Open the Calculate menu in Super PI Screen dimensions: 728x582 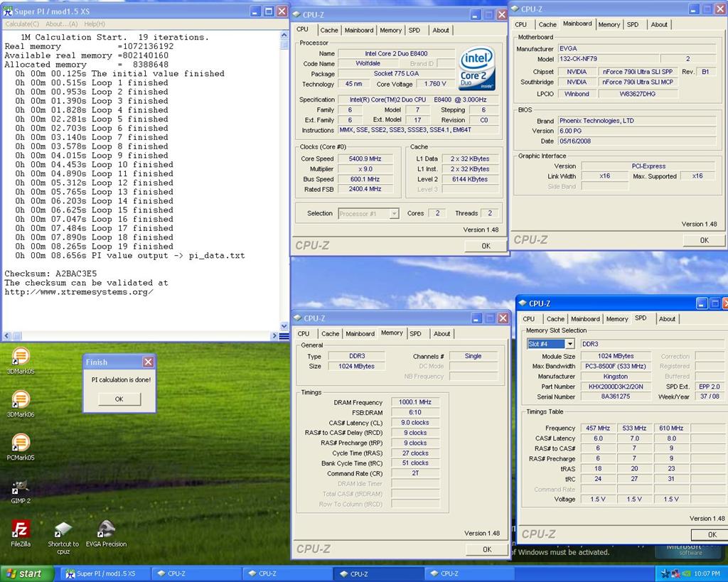coord(22,23)
